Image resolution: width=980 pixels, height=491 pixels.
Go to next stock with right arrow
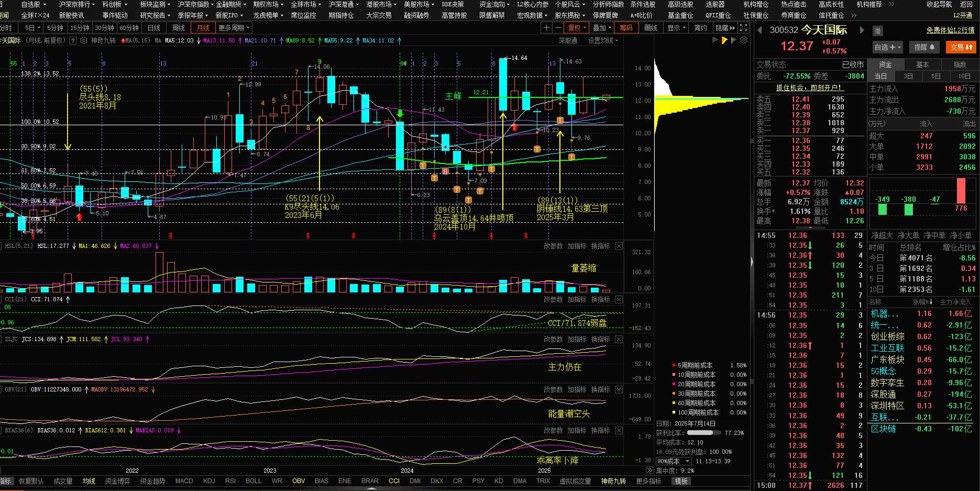(862, 30)
